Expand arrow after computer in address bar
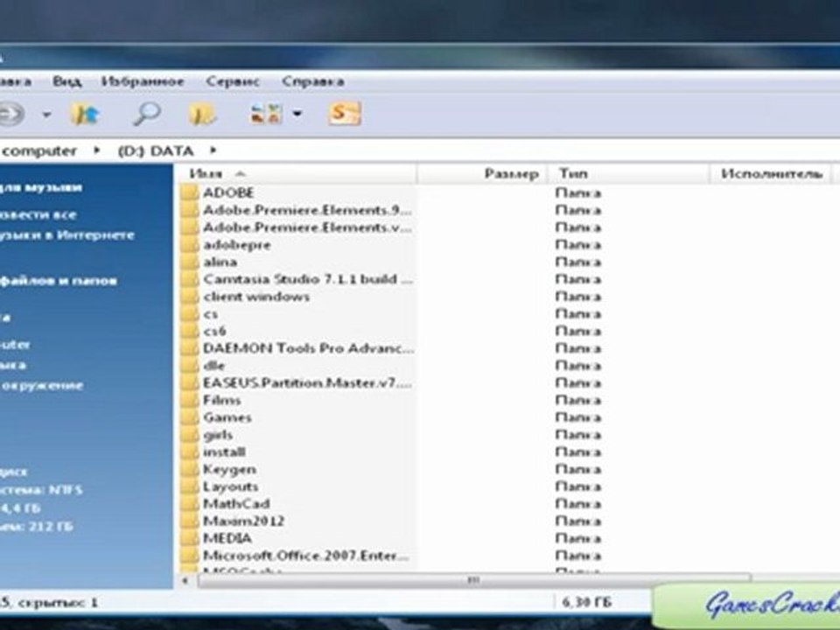840x630 pixels. (96, 150)
